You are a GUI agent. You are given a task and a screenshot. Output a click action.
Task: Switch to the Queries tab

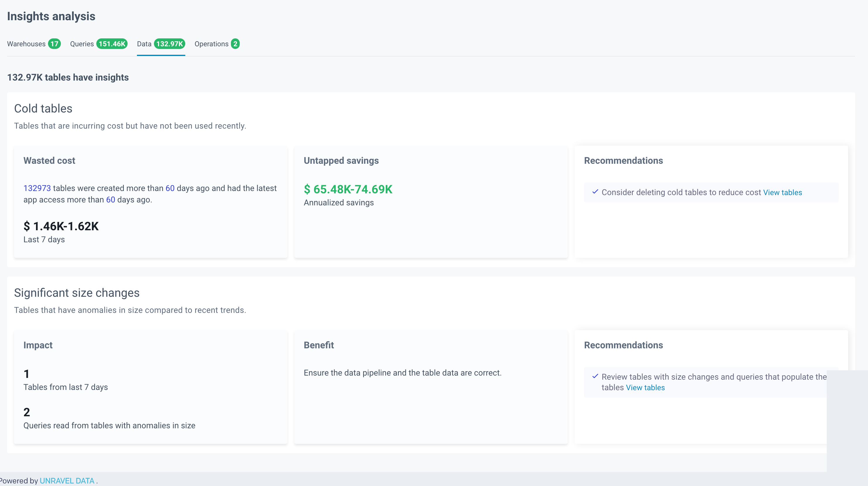pos(82,44)
